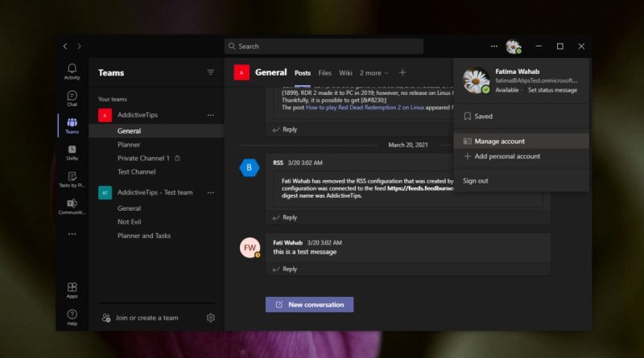Open the Chat icon in sidebar
Viewport: 644px width, 358px height.
click(72, 98)
